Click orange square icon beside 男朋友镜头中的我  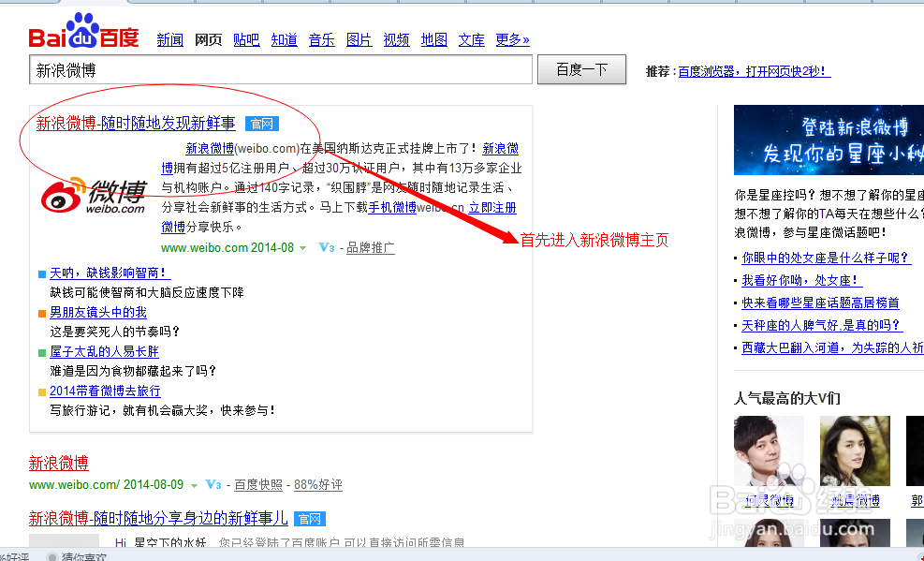click(x=42, y=314)
